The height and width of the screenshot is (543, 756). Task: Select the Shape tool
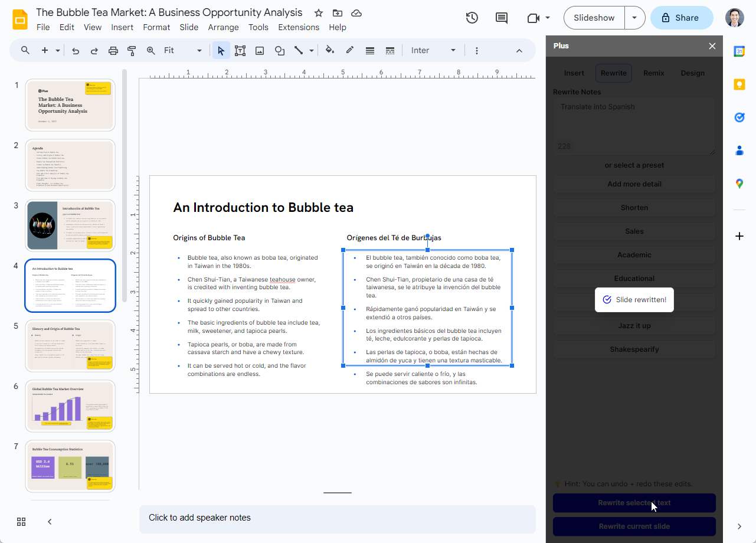click(x=280, y=50)
